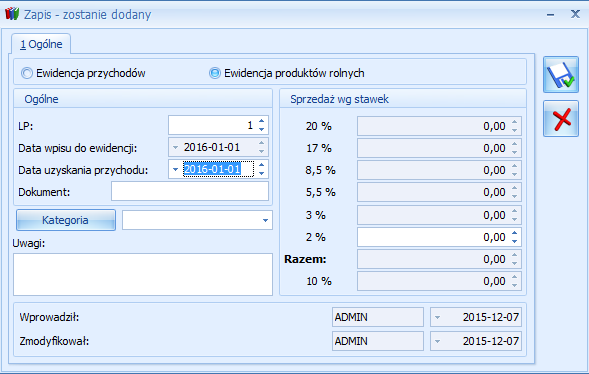
Task: Select the Ewidencja produktów rolnych radio button
Action: point(215,73)
